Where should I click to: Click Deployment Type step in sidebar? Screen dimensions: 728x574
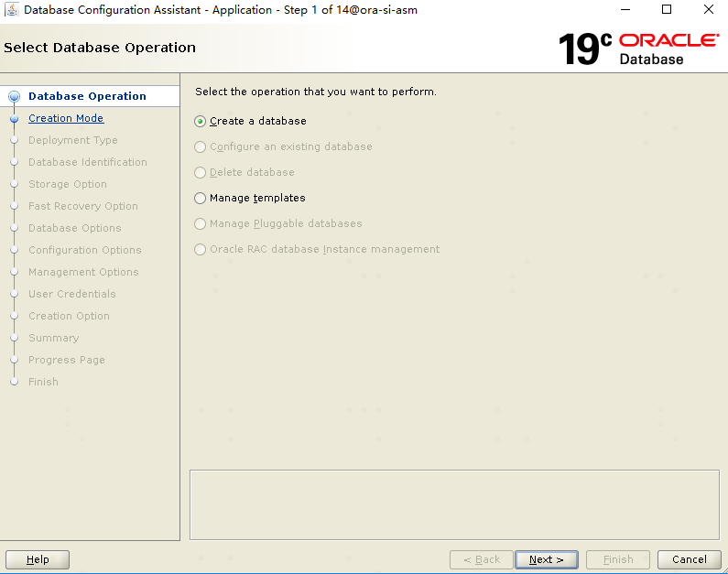(x=73, y=140)
